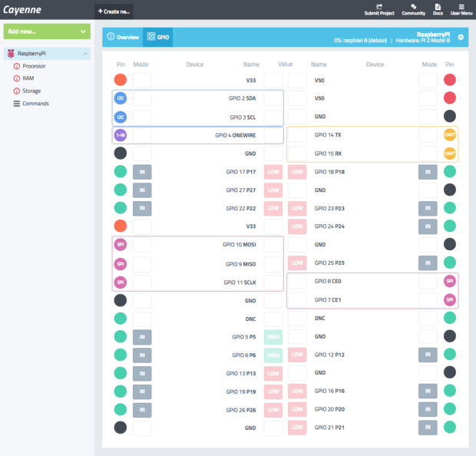476x456 pixels.
Task: Click the LOW value of GPIO 18
Action: point(297,172)
